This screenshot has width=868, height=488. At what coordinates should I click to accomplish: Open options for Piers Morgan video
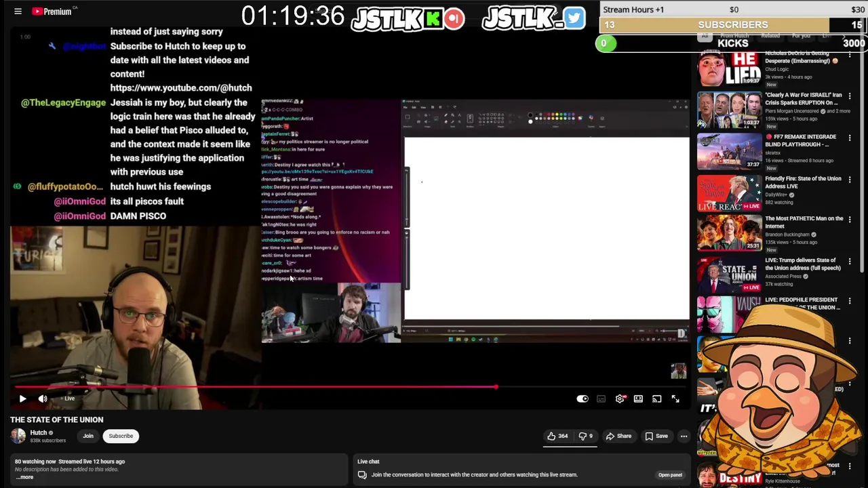click(x=850, y=96)
